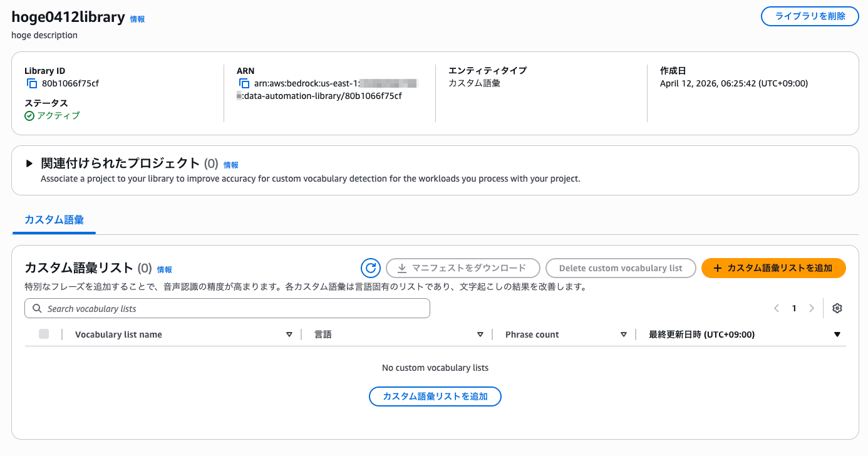The image size is (868, 456).
Task: Click the orange カスタム語彙リストを追加 button
Action: [773, 267]
